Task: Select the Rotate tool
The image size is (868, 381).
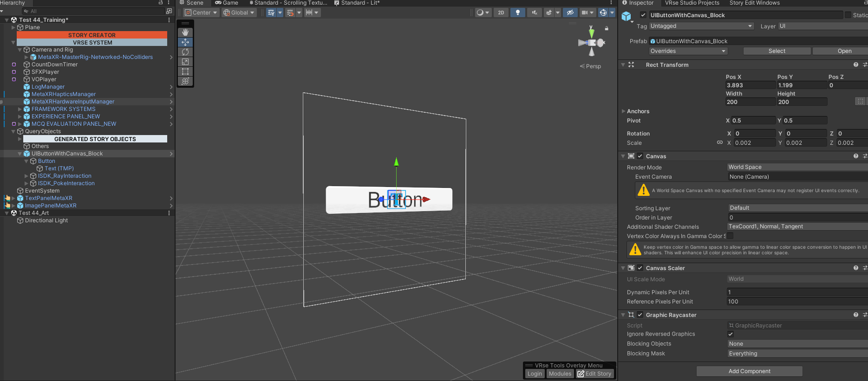Action: (x=185, y=52)
